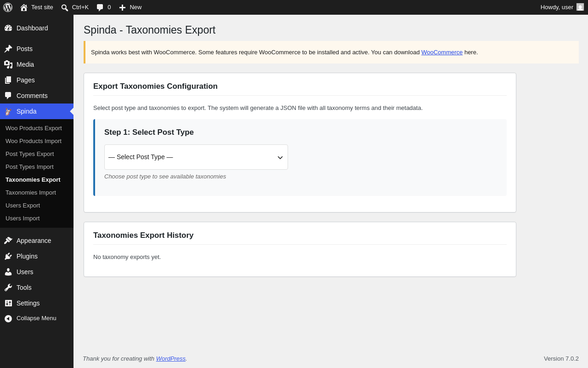This screenshot has height=368, width=588.
Task: Click Collapse Menu text
Action: 36,318
